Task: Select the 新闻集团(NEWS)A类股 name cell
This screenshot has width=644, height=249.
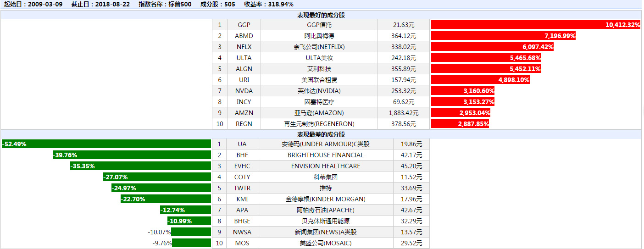Action: [x=326, y=232]
